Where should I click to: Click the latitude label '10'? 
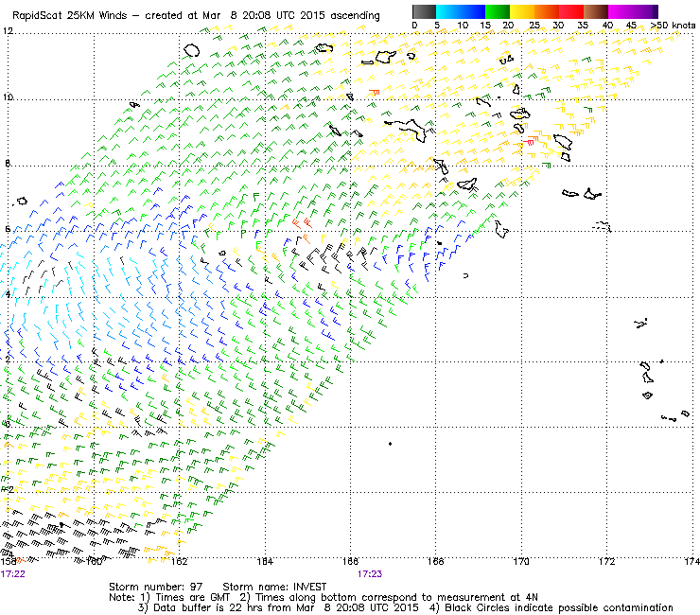coord(8,97)
